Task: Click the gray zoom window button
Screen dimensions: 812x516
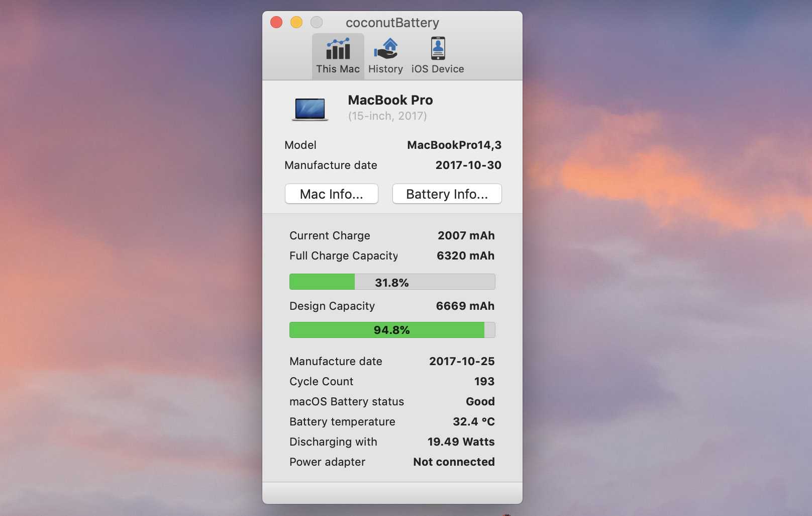Action: (317, 23)
